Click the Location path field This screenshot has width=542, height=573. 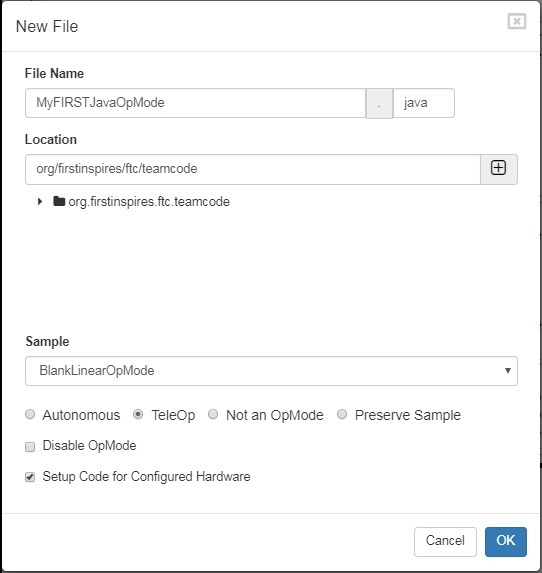(253, 169)
